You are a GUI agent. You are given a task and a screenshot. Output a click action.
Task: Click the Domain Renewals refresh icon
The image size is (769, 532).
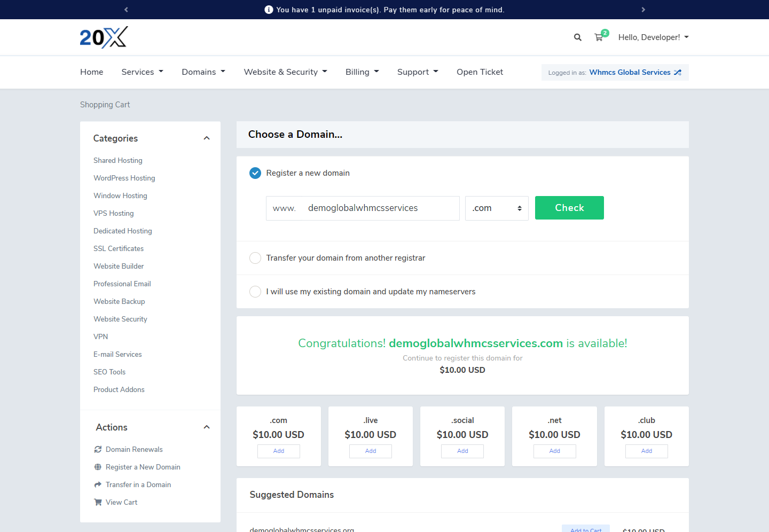(x=98, y=449)
